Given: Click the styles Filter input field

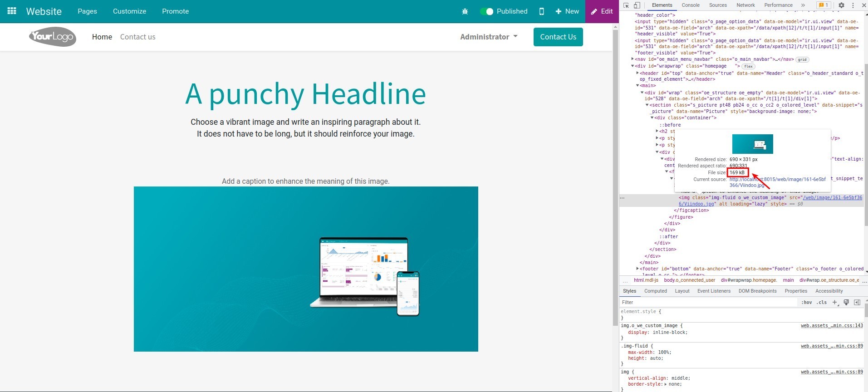Looking at the screenshot, I should [x=708, y=302].
